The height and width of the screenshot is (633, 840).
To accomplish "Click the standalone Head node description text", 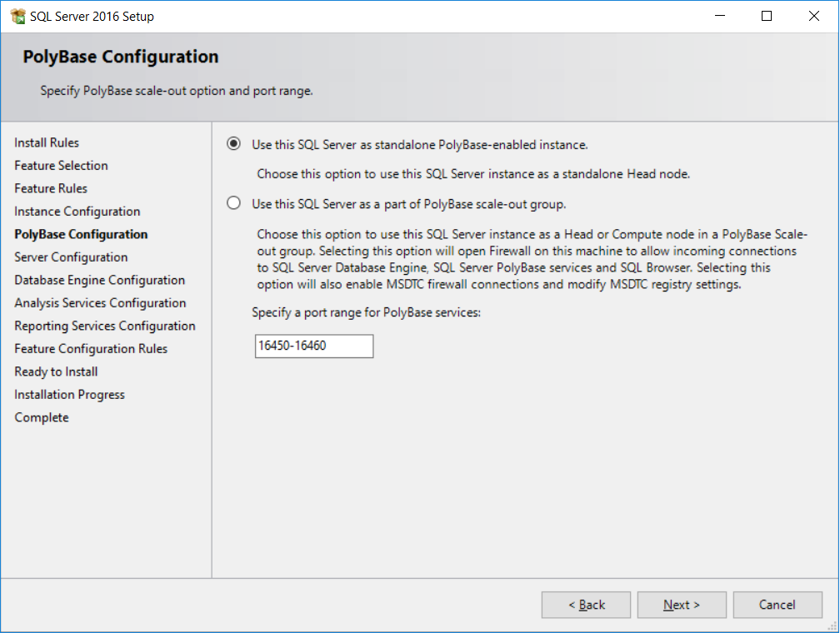I will coord(473,174).
